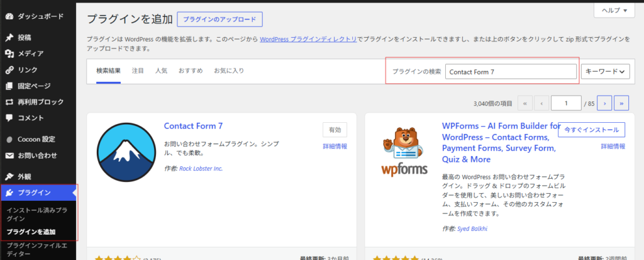The height and width of the screenshot is (260, 644).
Task: Open the 固定ページ menu label
Action: pos(34,86)
